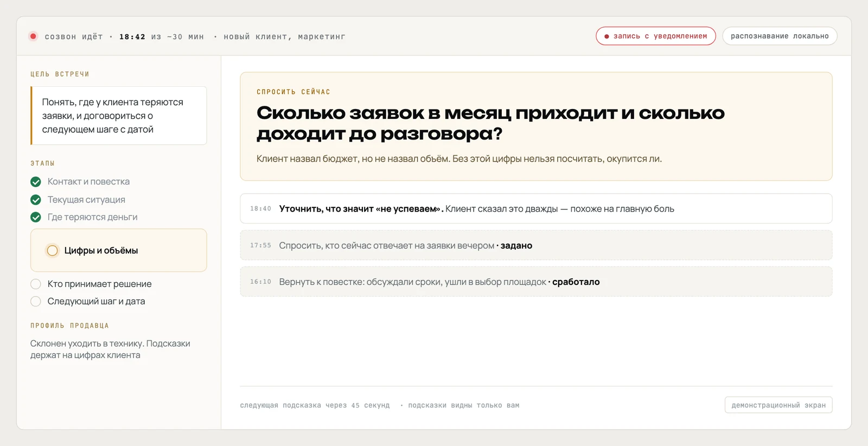Click the «новый клиент, маркетинг» label

point(284,37)
